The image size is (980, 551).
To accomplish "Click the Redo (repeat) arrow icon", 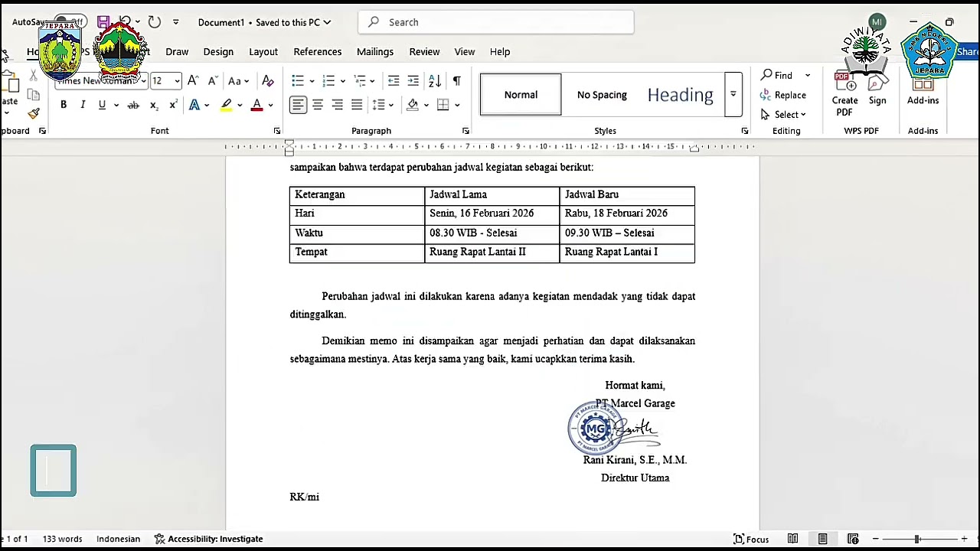I will 155,22.
